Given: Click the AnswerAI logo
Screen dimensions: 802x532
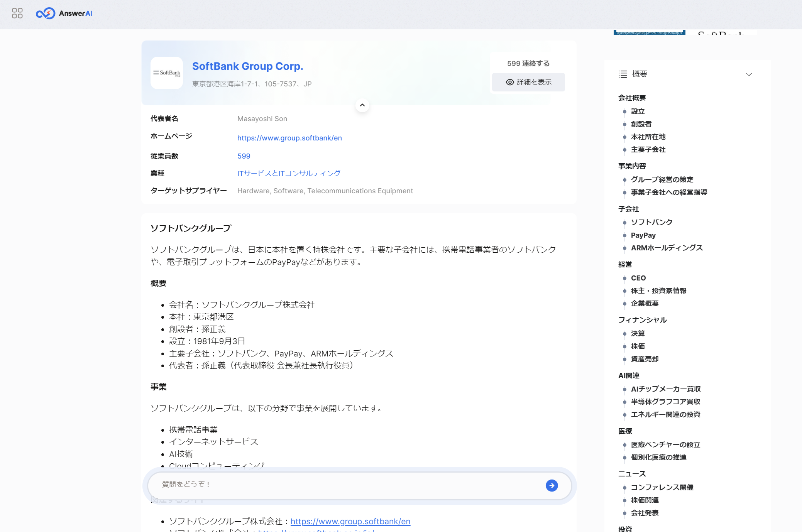Looking at the screenshot, I should [64, 14].
